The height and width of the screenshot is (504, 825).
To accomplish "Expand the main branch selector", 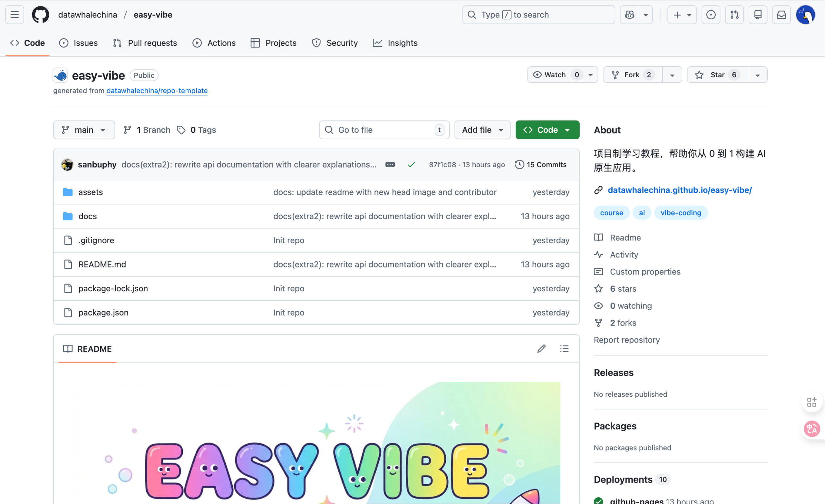I will [84, 130].
